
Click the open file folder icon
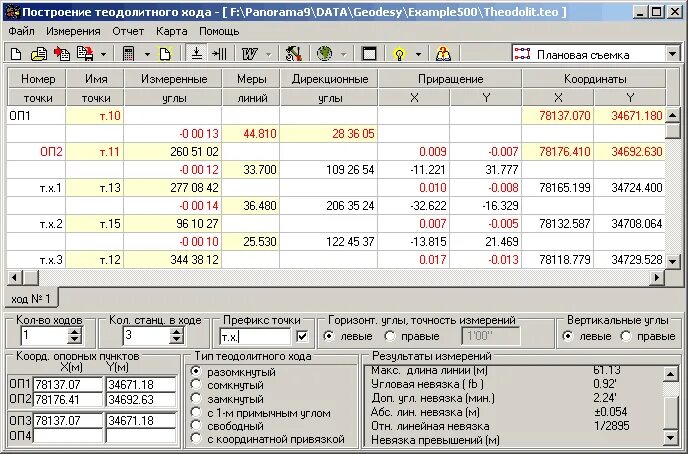39,54
